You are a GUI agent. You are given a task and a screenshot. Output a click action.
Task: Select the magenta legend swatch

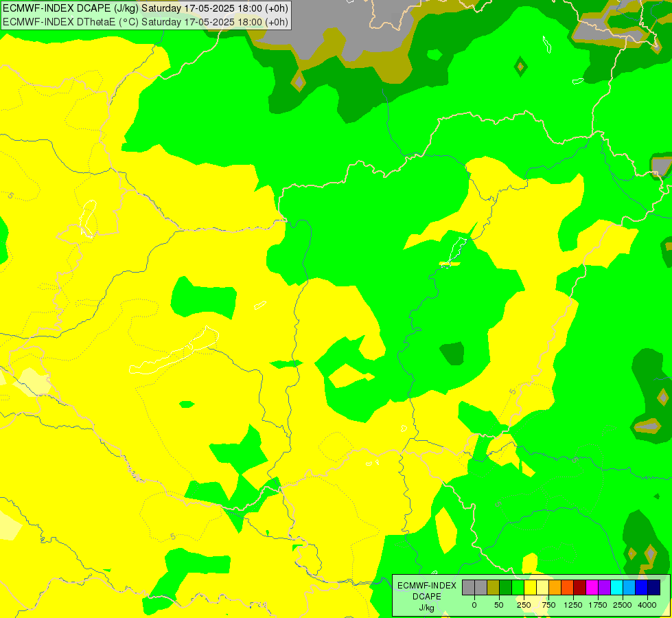coord(592,587)
